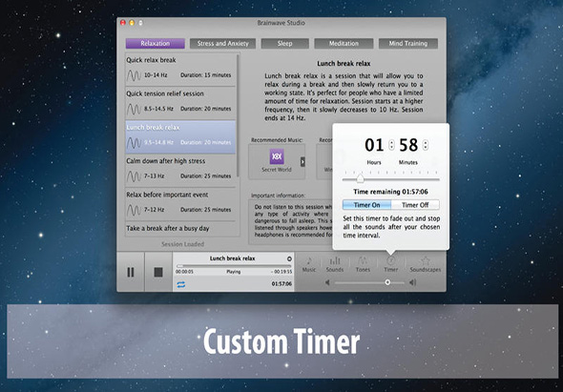This screenshot has width=563, height=392.
Task: Toggle the blue repeat loop icon
Action: [x=181, y=284]
